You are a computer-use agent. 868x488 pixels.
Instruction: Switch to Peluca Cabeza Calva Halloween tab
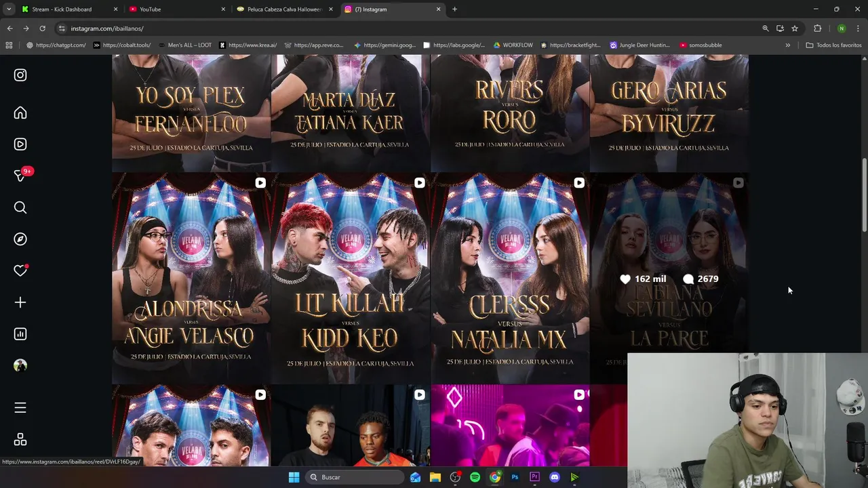click(285, 9)
